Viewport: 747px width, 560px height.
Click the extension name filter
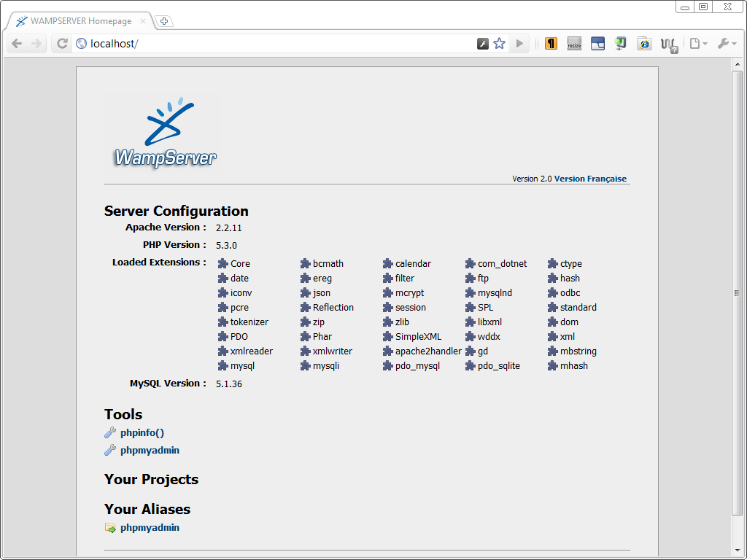[405, 279]
